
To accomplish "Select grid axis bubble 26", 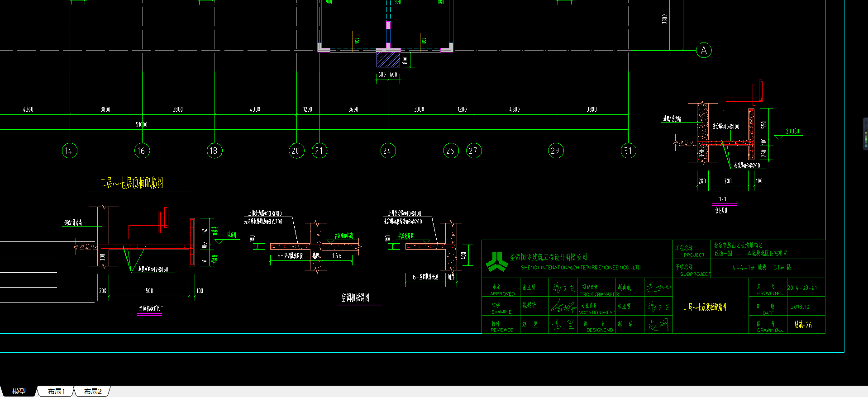I will pos(451,151).
